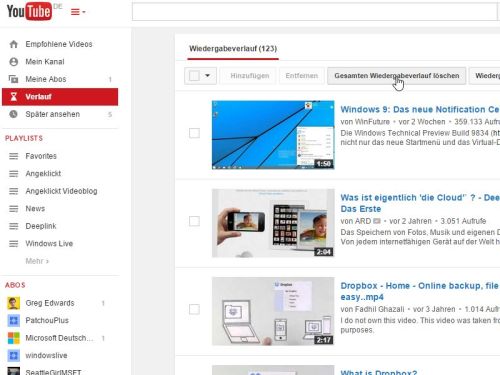Select the Verlauf sidebar entry
The width and height of the screenshot is (500, 375).
point(60,97)
